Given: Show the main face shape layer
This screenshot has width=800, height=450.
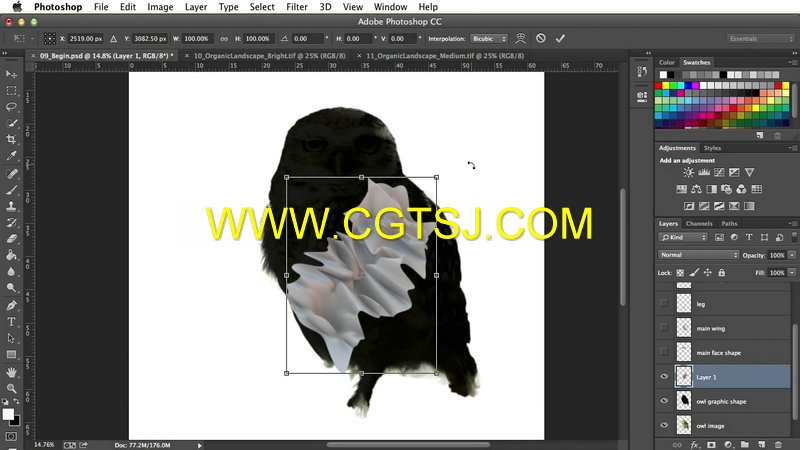Looking at the screenshot, I should click(664, 352).
